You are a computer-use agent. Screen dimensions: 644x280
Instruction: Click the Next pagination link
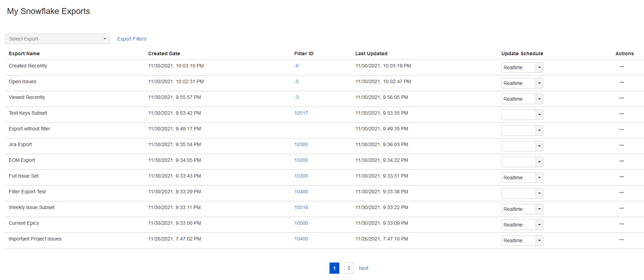tap(363, 268)
